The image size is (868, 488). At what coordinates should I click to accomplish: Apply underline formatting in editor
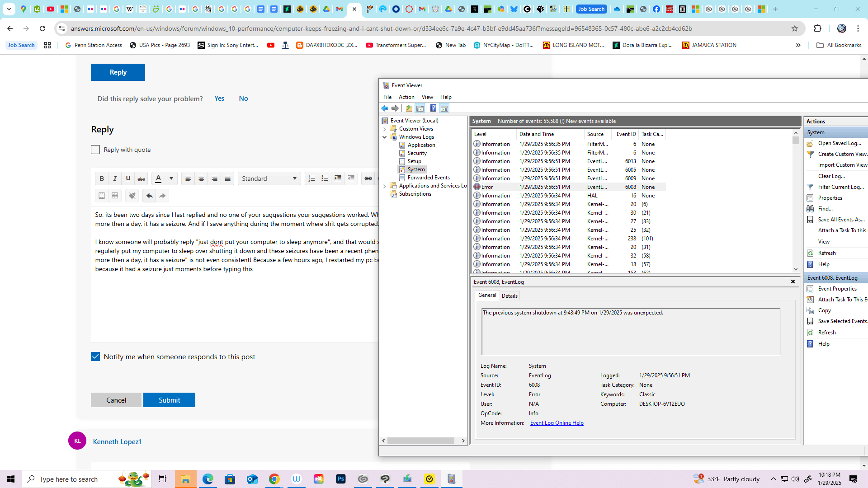[128, 178]
